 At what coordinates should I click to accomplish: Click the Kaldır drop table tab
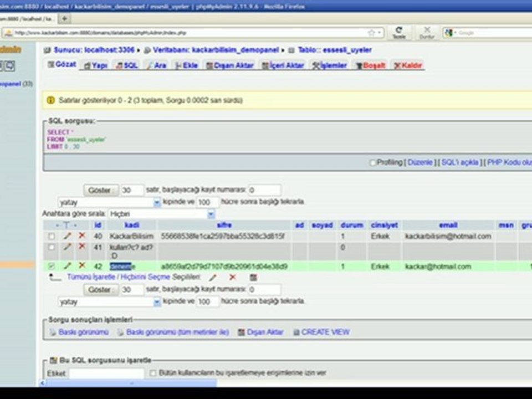(x=408, y=65)
